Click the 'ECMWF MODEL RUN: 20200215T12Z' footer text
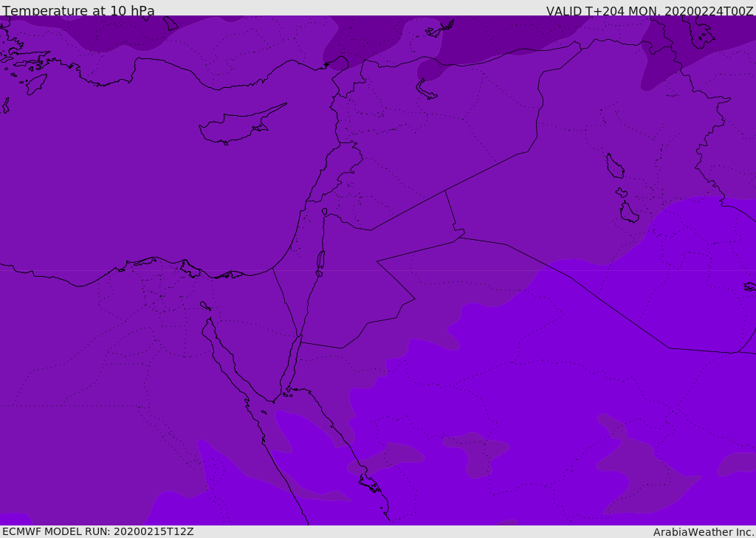 pyautogui.click(x=98, y=532)
